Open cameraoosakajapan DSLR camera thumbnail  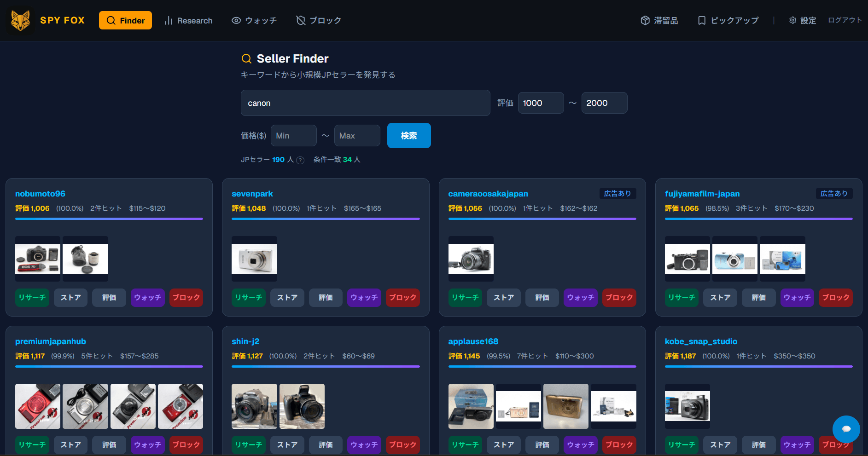click(x=471, y=259)
